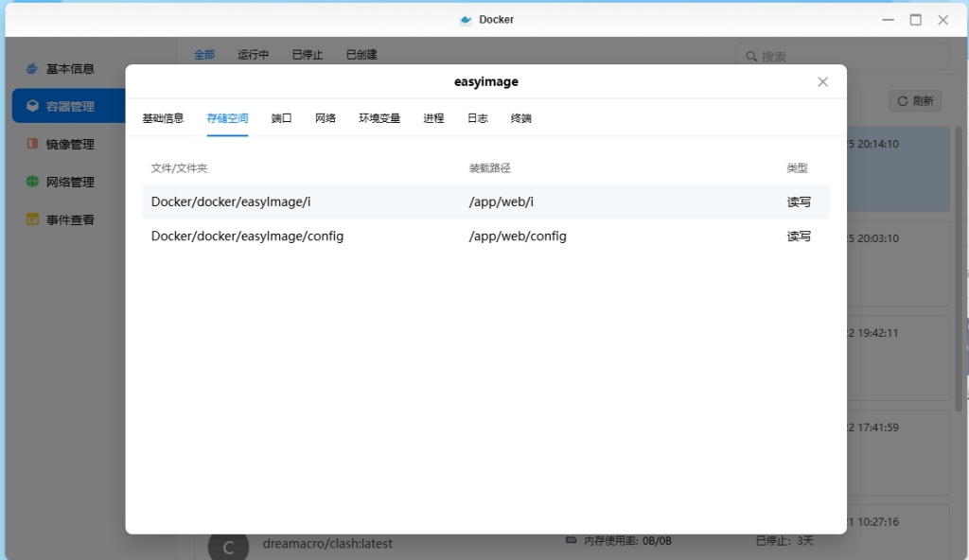Image resolution: width=969 pixels, height=560 pixels.
Task: Filter containers by 已停止
Action: 308,55
